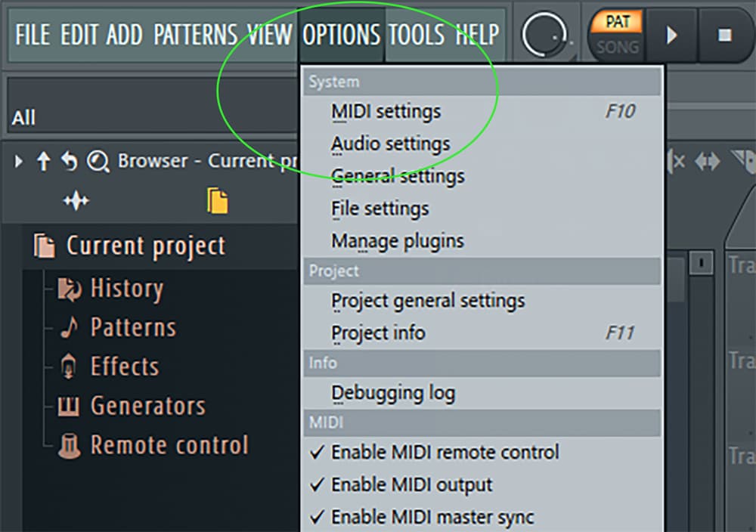The width and height of the screenshot is (756, 532).
Task: Open the History item in Current project
Action: [x=126, y=288]
